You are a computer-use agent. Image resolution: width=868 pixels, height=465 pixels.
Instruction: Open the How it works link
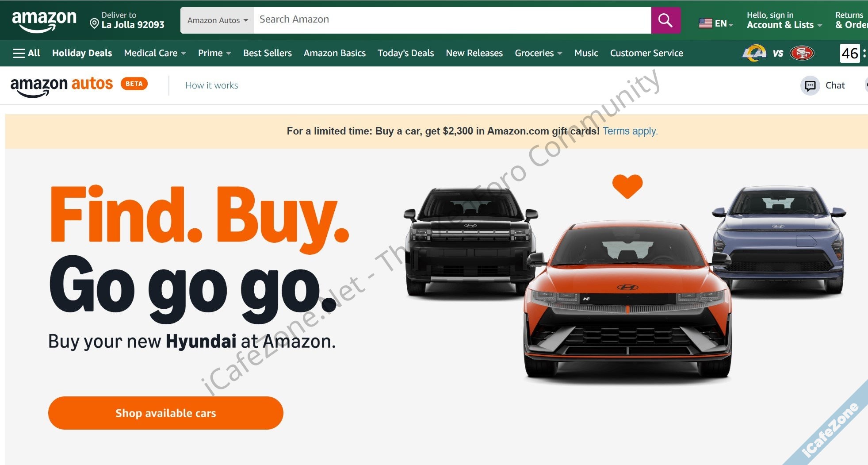(212, 85)
